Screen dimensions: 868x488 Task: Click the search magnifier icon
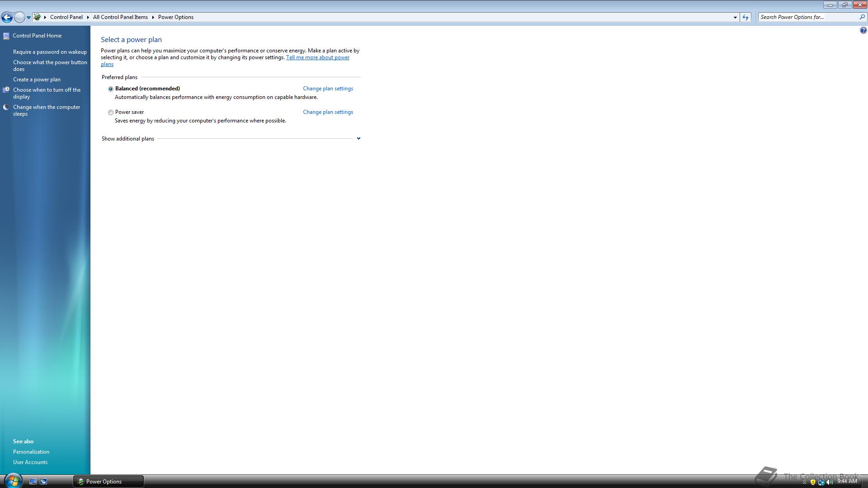point(862,17)
